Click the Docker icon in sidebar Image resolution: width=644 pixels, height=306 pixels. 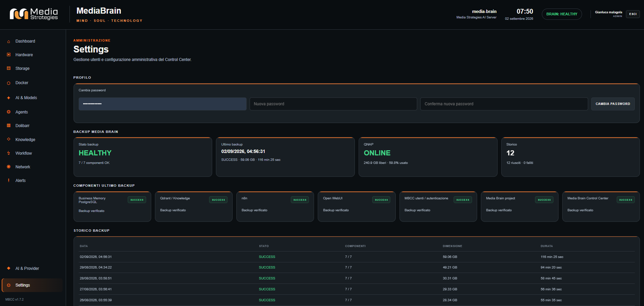click(x=9, y=83)
